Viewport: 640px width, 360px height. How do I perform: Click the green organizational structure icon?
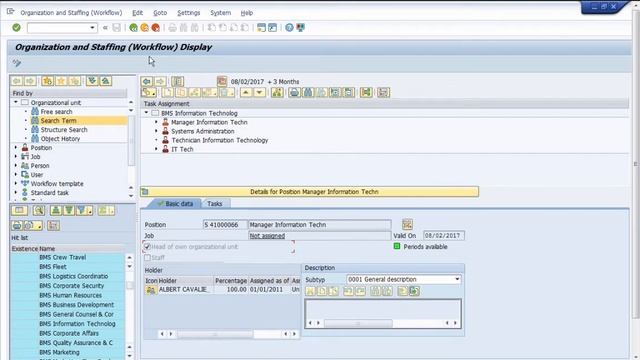pyautogui.click(x=277, y=93)
